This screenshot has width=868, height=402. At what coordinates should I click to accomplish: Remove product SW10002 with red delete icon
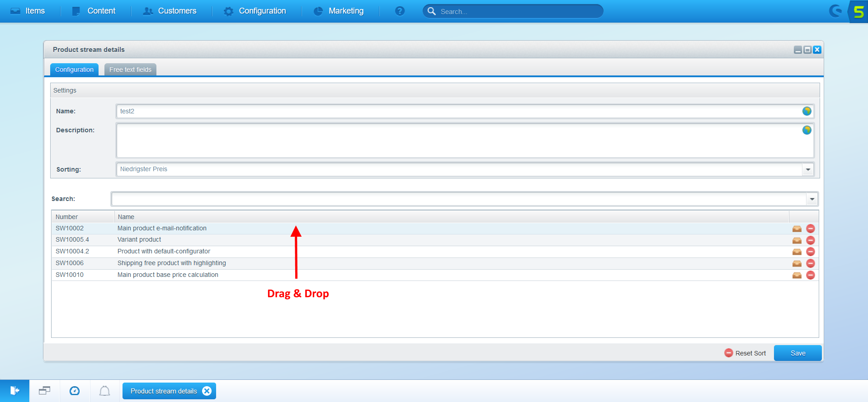[811, 229]
